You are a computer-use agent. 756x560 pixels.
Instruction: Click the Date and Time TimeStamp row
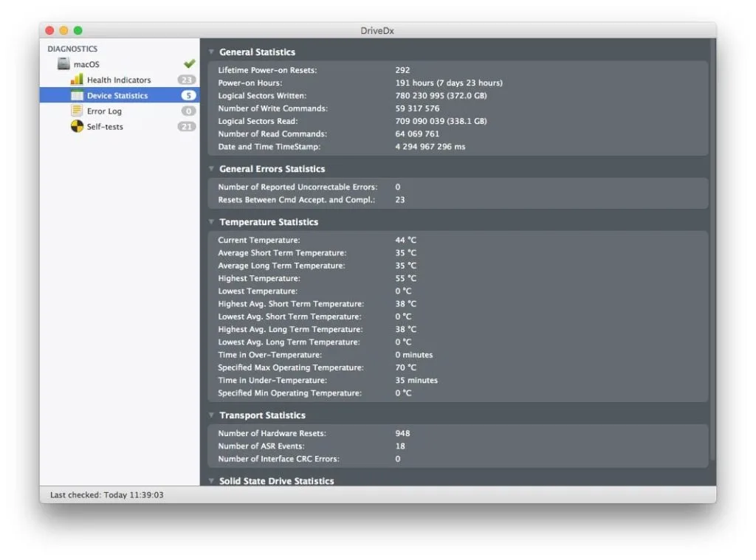(x=458, y=147)
